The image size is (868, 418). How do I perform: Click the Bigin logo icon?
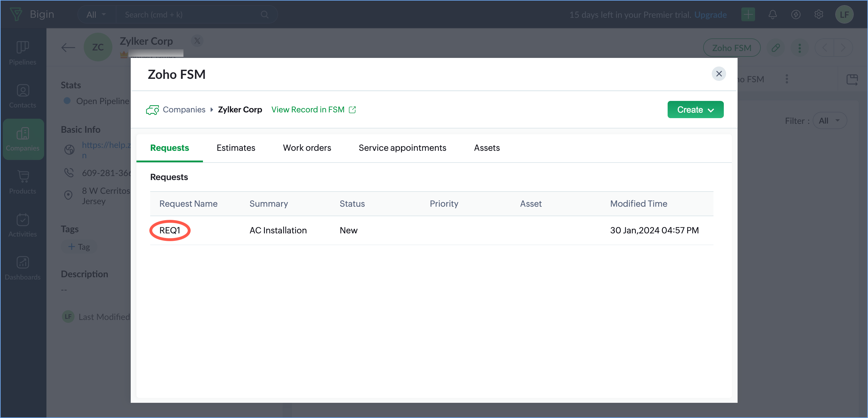16,14
